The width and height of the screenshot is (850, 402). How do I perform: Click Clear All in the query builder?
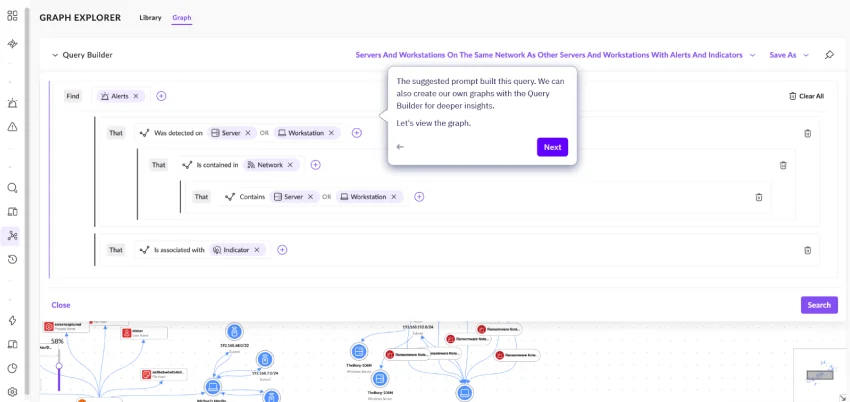coord(806,96)
